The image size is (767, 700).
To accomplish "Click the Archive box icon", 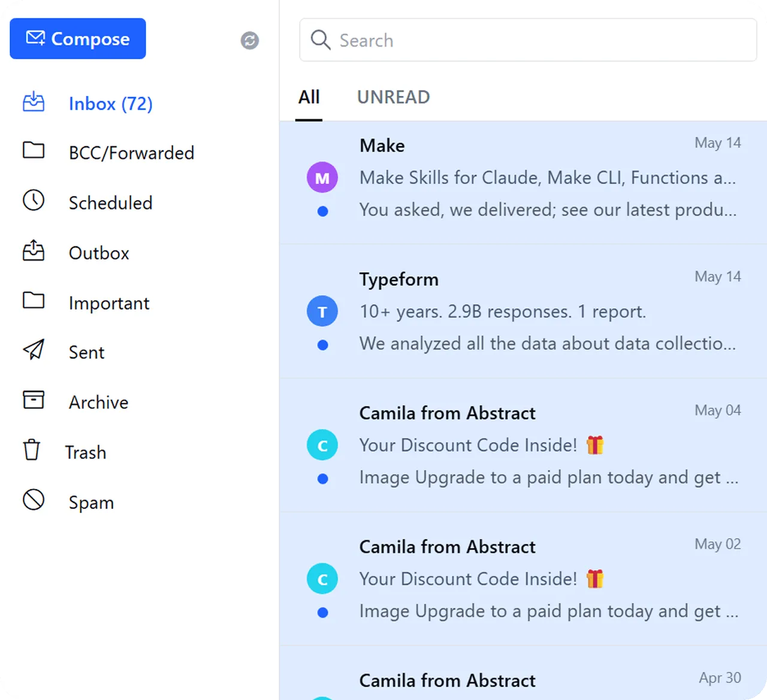I will click(x=34, y=400).
